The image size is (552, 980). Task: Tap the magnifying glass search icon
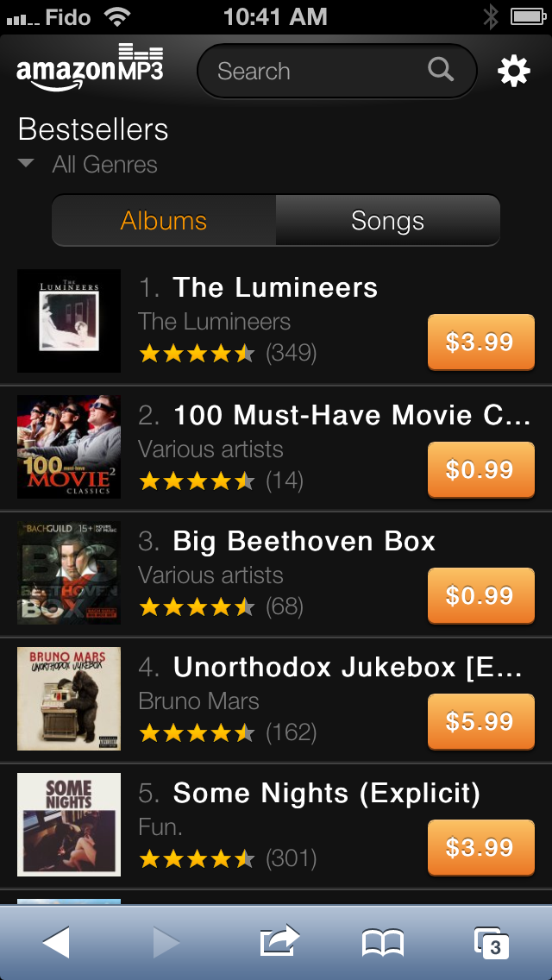click(x=441, y=70)
